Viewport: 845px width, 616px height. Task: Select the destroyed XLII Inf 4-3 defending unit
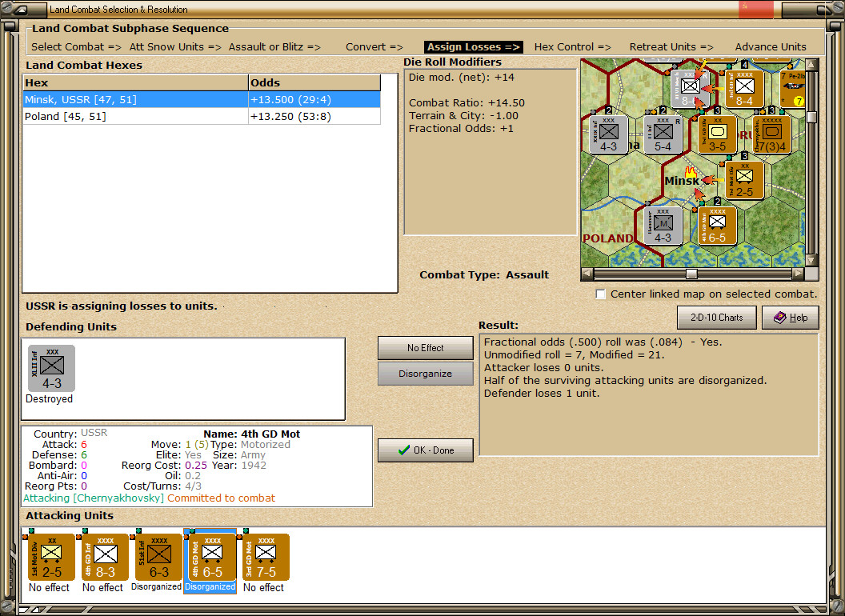click(x=52, y=369)
